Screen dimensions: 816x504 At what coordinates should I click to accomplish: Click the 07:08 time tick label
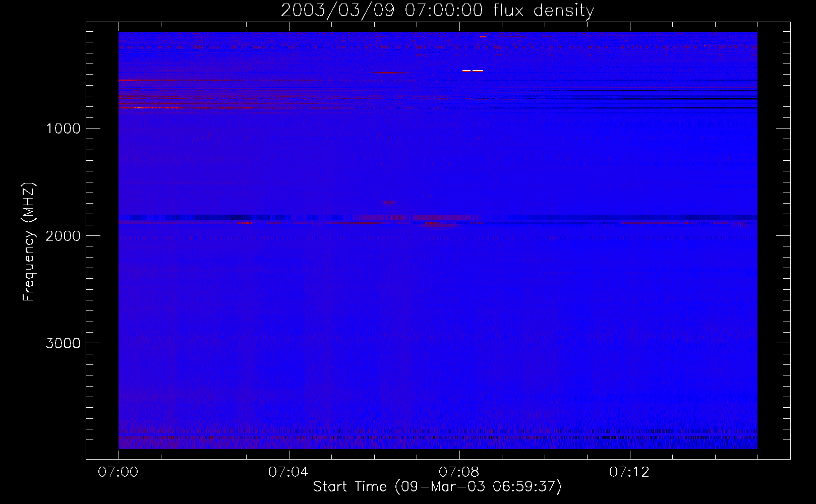click(x=459, y=472)
